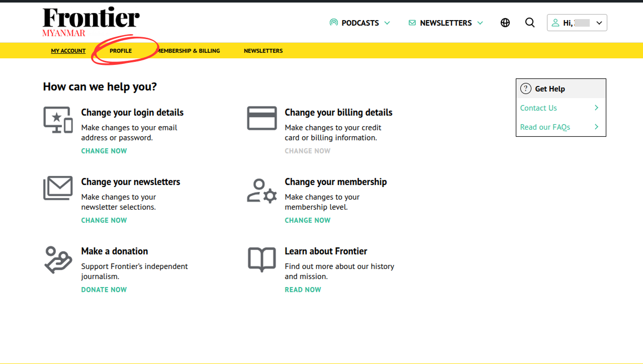Viewport: 643px width, 364px height.
Task: Open Contact Us in Get Help
Action: tap(538, 108)
